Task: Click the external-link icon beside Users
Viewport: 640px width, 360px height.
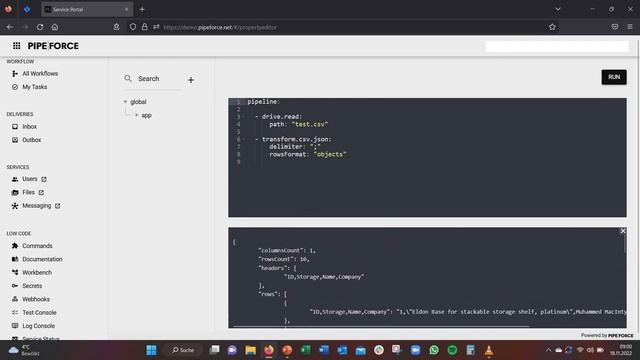Action: (x=44, y=179)
